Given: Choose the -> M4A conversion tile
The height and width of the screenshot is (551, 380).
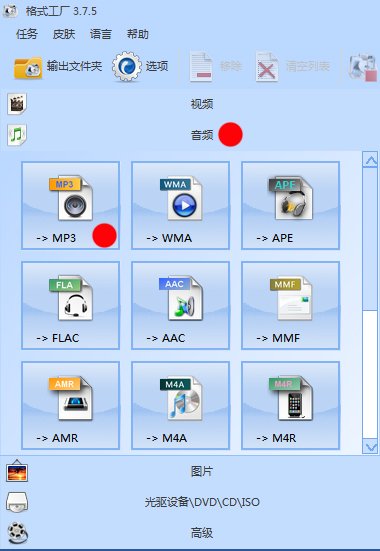Looking at the screenshot, I should (181, 405).
